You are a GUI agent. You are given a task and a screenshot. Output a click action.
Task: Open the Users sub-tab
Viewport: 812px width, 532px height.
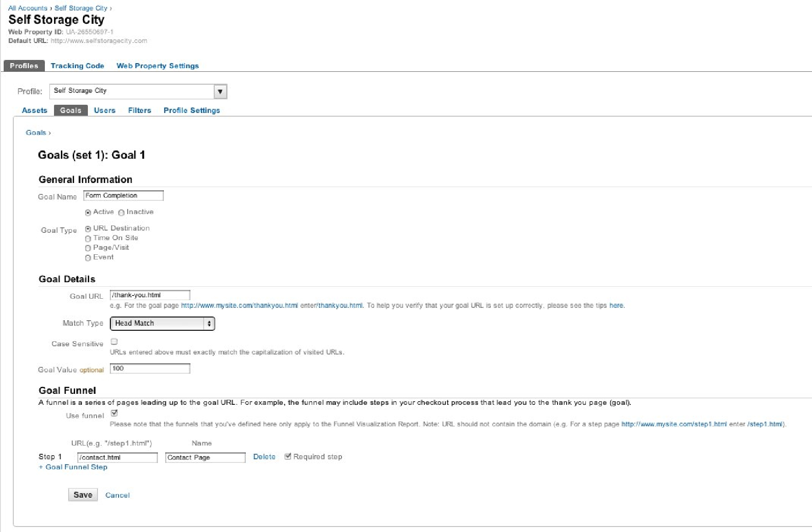(105, 110)
